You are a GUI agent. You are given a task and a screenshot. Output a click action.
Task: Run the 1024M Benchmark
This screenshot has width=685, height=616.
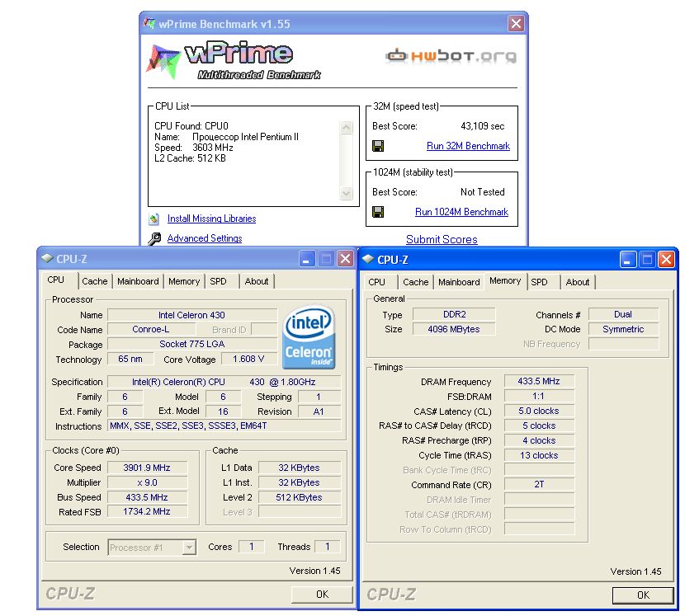461,212
